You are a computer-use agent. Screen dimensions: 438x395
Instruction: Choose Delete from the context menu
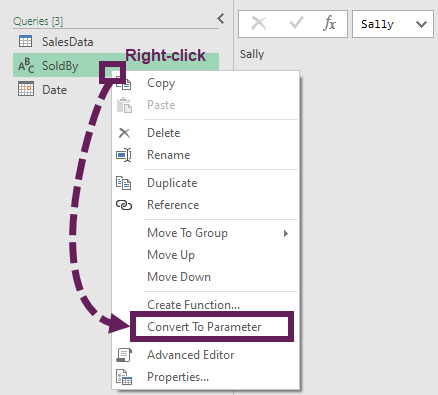pos(205,133)
